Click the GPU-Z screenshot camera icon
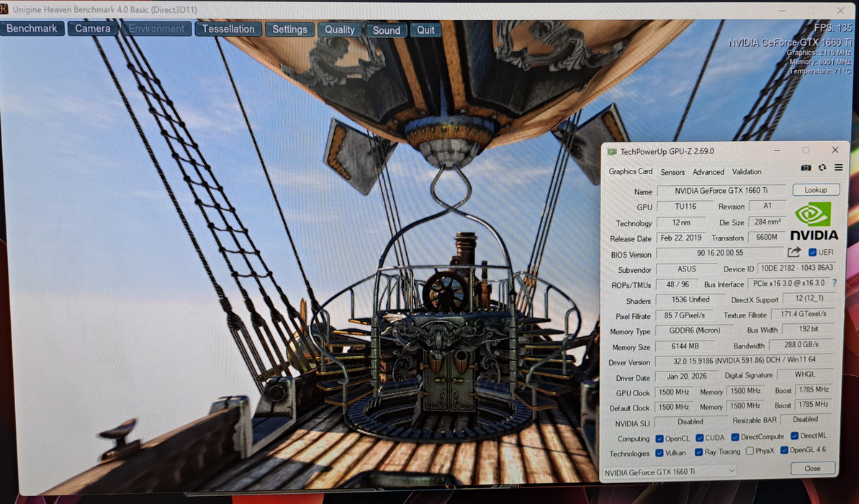Screen dimensions: 859x504 (806, 168)
